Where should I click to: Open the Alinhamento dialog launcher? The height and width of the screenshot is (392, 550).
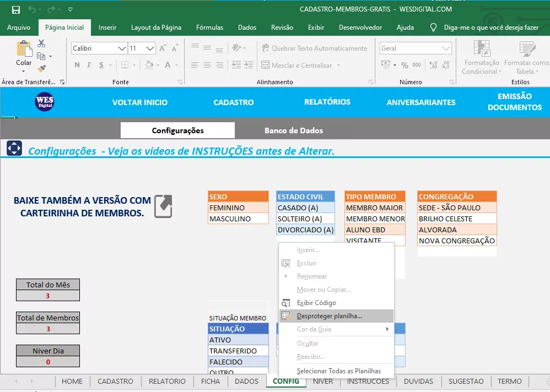371,83
